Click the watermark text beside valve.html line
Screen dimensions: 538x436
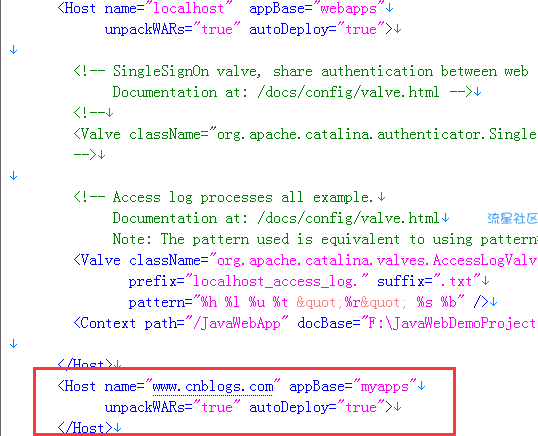[513, 219]
